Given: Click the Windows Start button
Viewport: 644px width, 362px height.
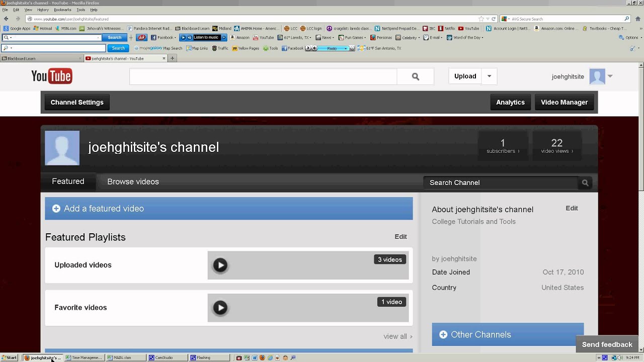Looking at the screenshot, I should click(9, 357).
